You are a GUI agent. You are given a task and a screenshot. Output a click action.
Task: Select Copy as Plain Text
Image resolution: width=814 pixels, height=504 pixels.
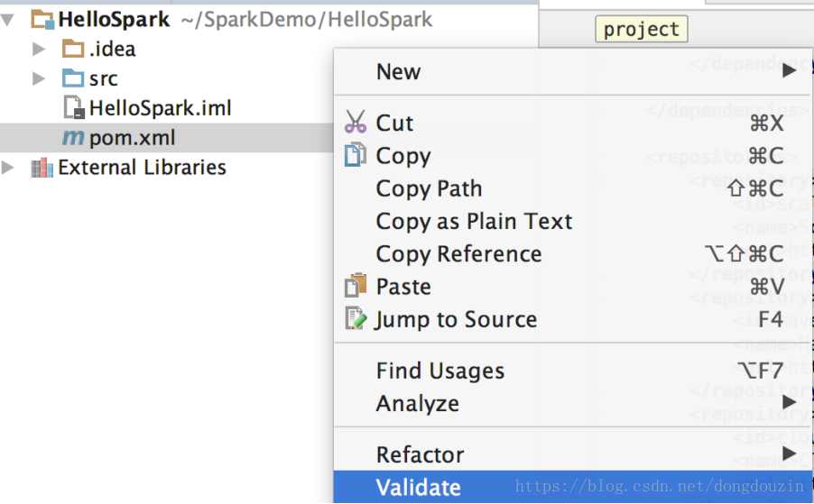(572, 221)
